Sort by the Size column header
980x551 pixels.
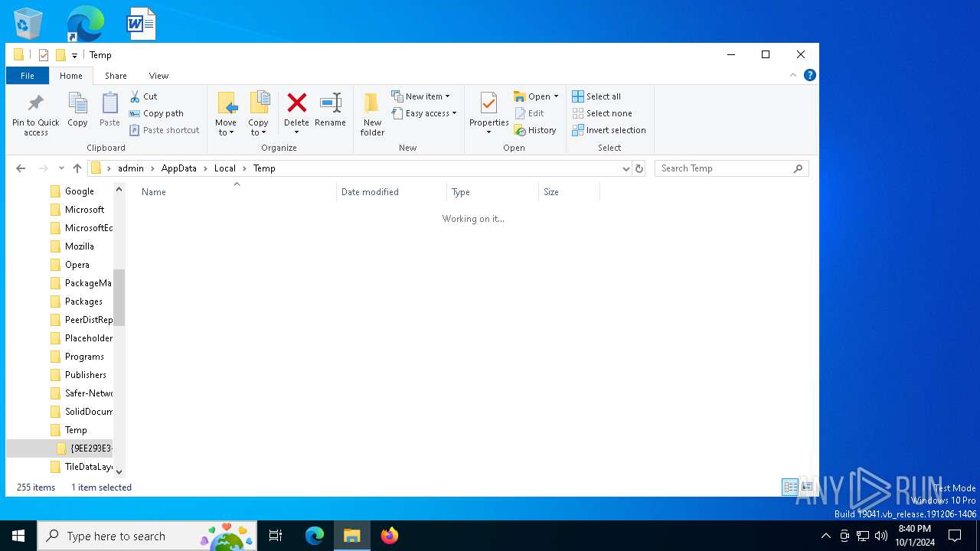569,192
